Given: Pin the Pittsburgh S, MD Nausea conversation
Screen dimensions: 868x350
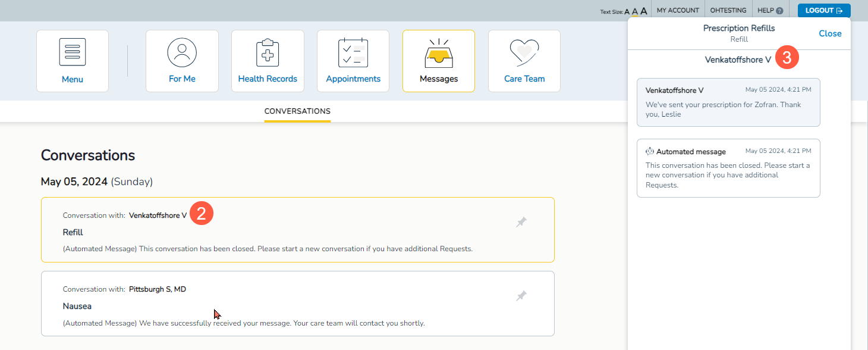Looking at the screenshot, I should click(521, 296).
